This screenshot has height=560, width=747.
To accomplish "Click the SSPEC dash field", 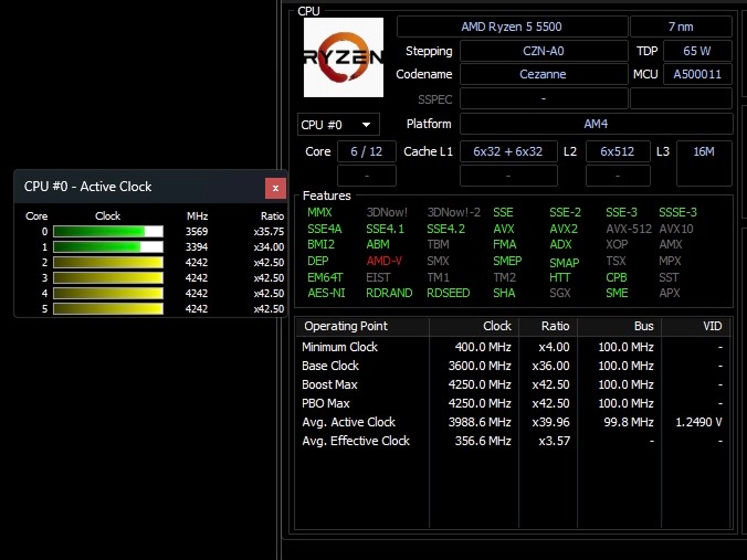I will pos(543,99).
